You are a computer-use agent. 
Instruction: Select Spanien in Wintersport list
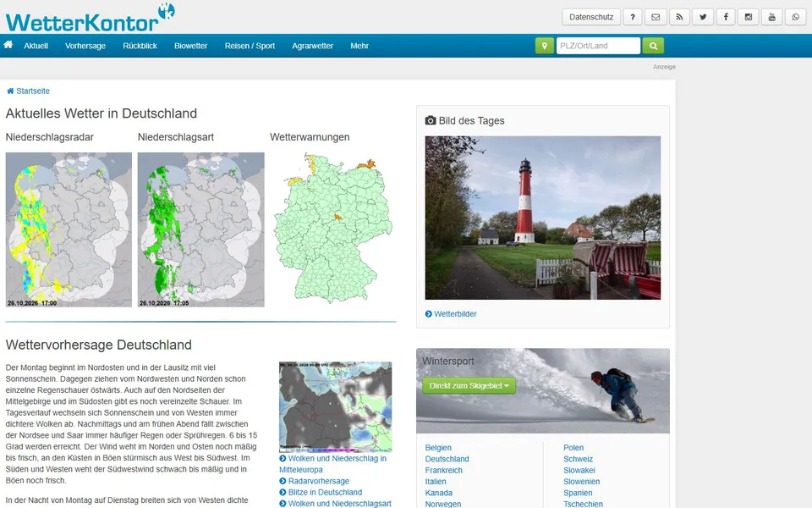tap(578, 493)
